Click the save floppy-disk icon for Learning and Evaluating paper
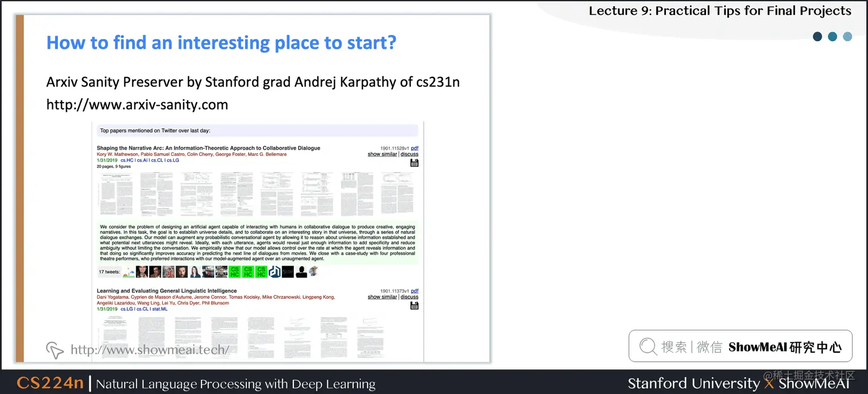The height and width of the screenshot is (394, 868). pyautogui.click(x=414, y=306)
